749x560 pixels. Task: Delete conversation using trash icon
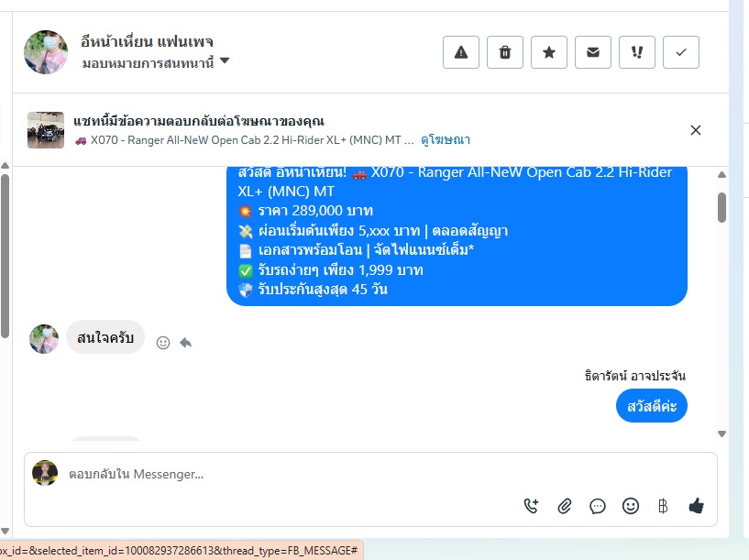[x=505, y=52]
